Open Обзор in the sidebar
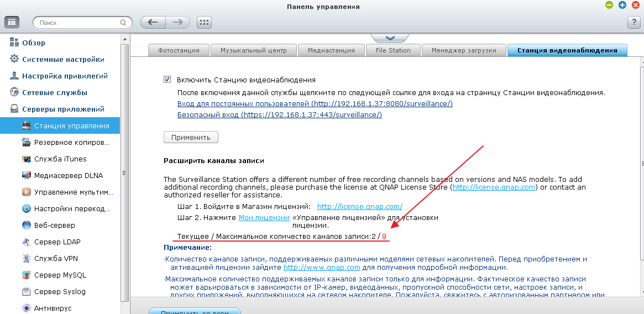Viewport: 644px width, 314px height. click(34, 43)
